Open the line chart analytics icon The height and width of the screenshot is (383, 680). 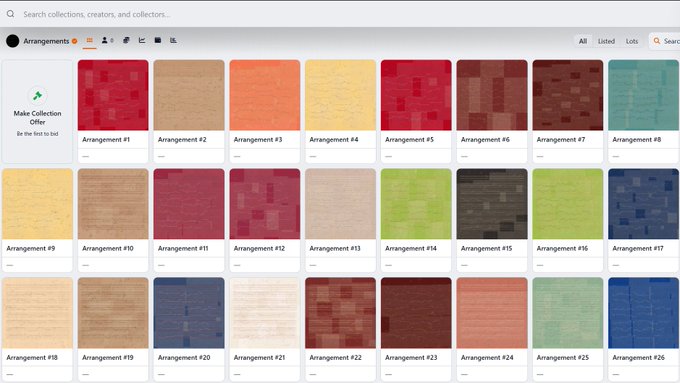pos(142,40)
